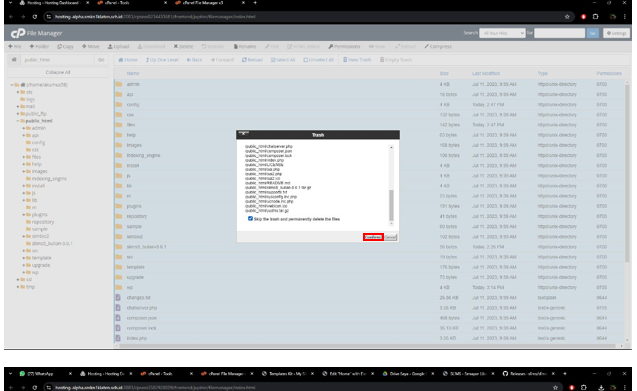Click the Last Modified column header

[x=486, y=74]
